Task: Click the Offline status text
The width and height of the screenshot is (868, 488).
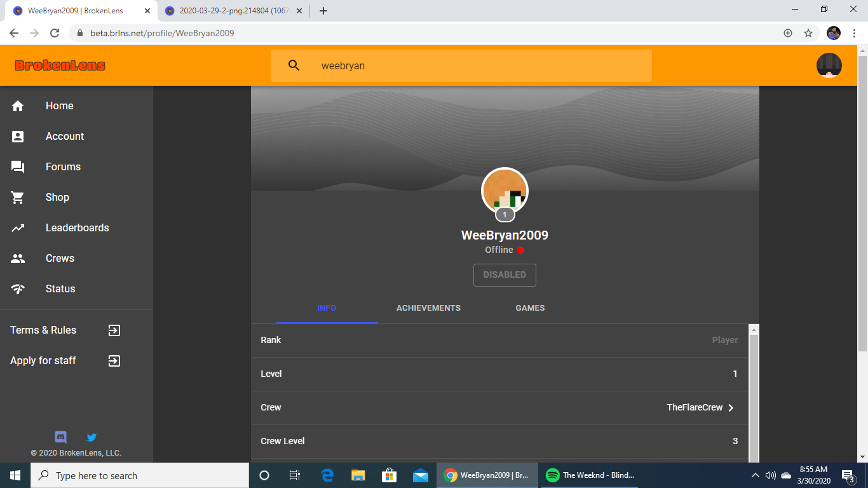Action: pos(499,250)
